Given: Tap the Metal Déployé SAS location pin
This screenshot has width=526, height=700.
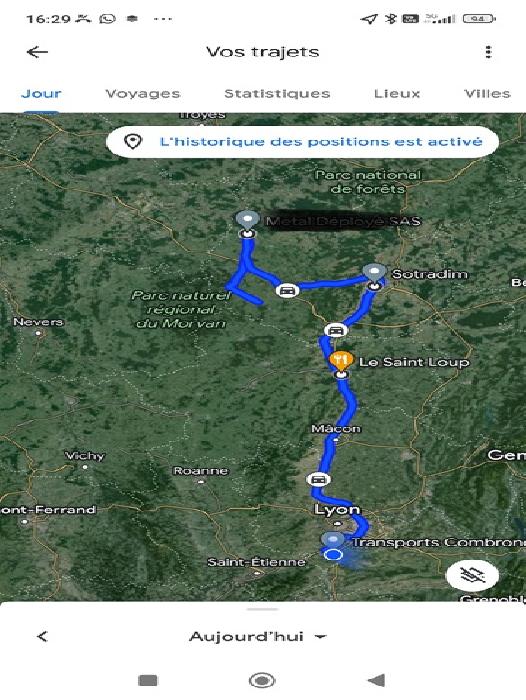Looking at the screenshot, I should pyautogui.click(x=247, y=220).
